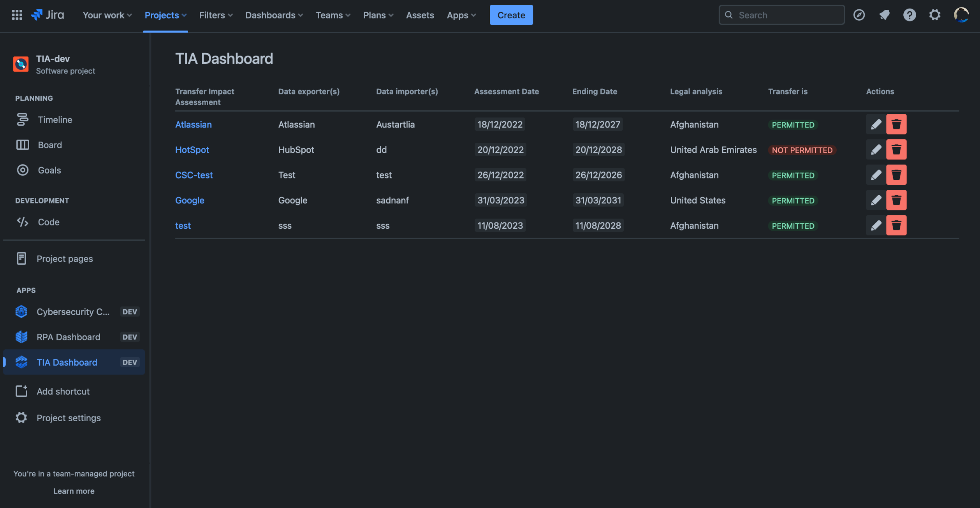980x508 pixels.
Task: Open Project pages in sidebar
Action: pyautogui.click(x=74, y=259)
